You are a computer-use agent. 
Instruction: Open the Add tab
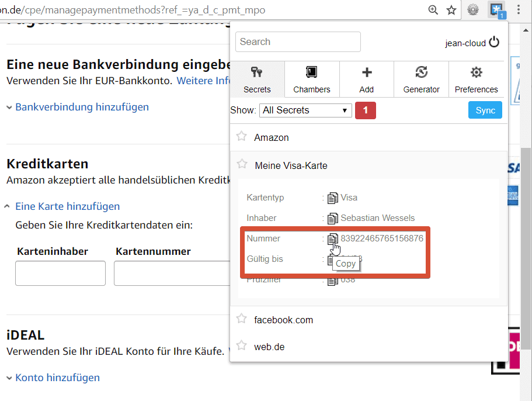[x=367, y=79]
